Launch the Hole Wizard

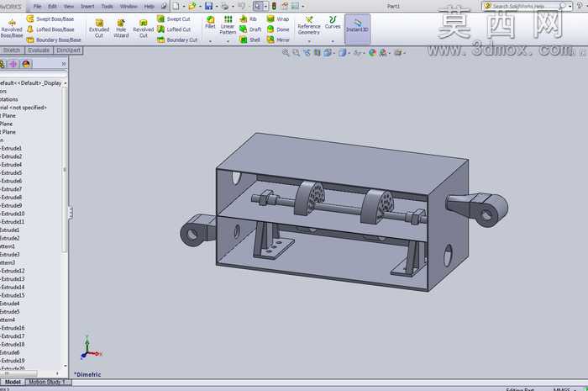point(121,29)
